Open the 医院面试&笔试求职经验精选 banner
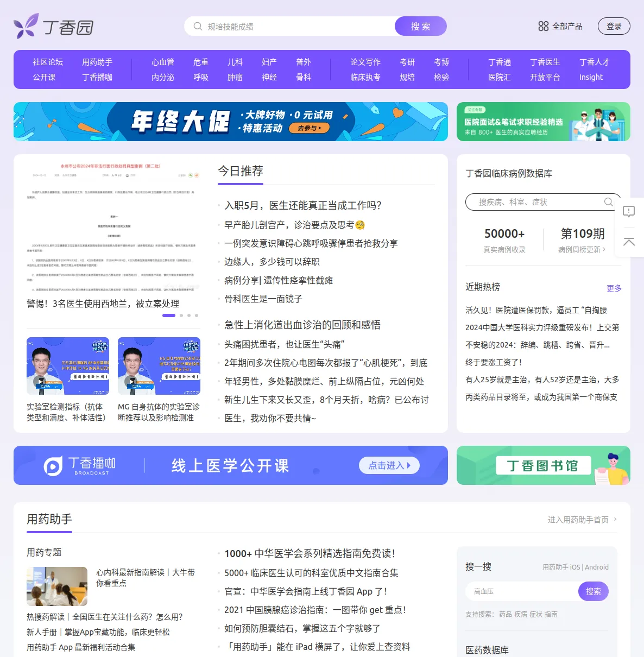 point(544,122)
